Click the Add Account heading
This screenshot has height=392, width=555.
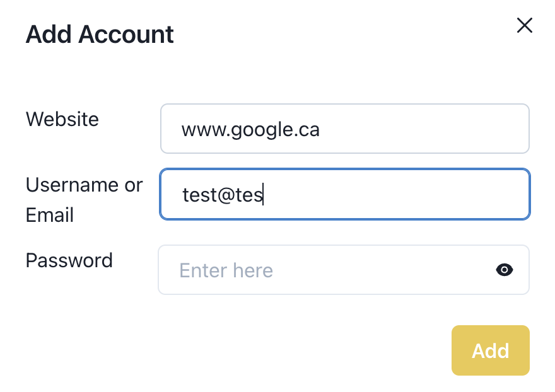coord(100,34)
